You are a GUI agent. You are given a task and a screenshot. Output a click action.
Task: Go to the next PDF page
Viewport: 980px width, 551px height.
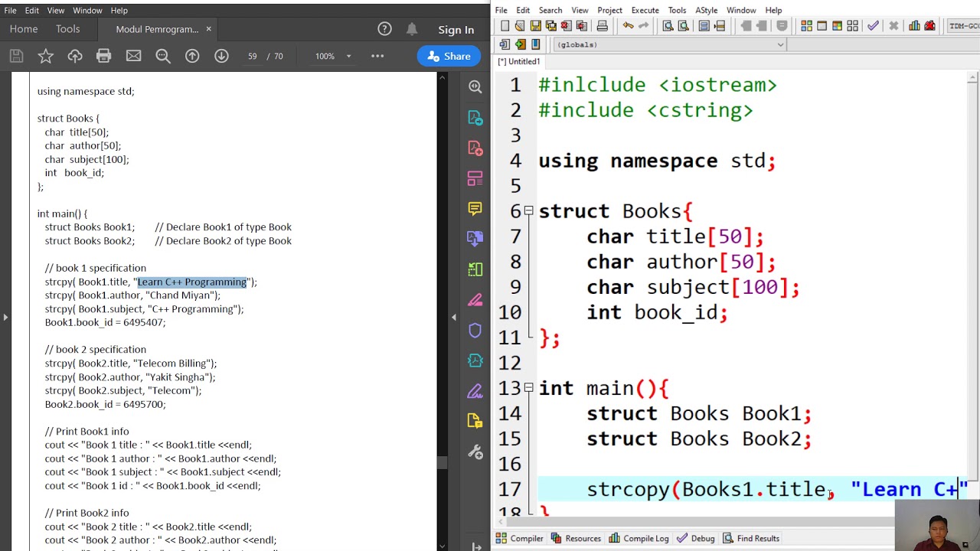221,56
